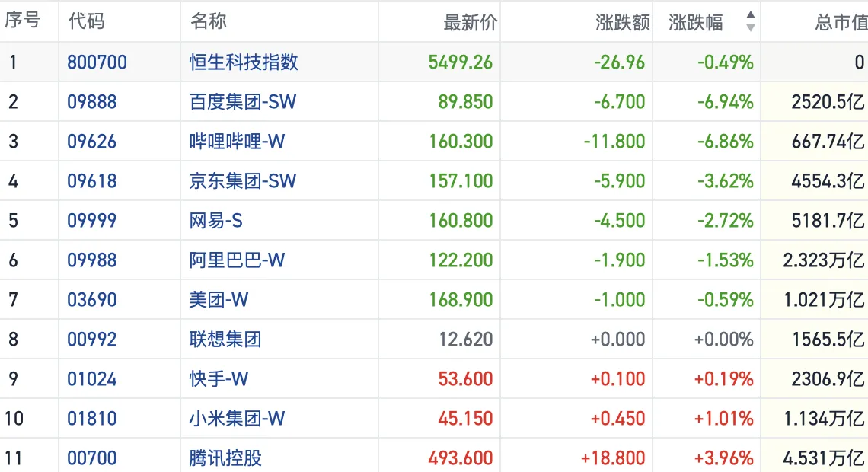Open 百度集团-SW name link
868x472 pixels.
242,102
